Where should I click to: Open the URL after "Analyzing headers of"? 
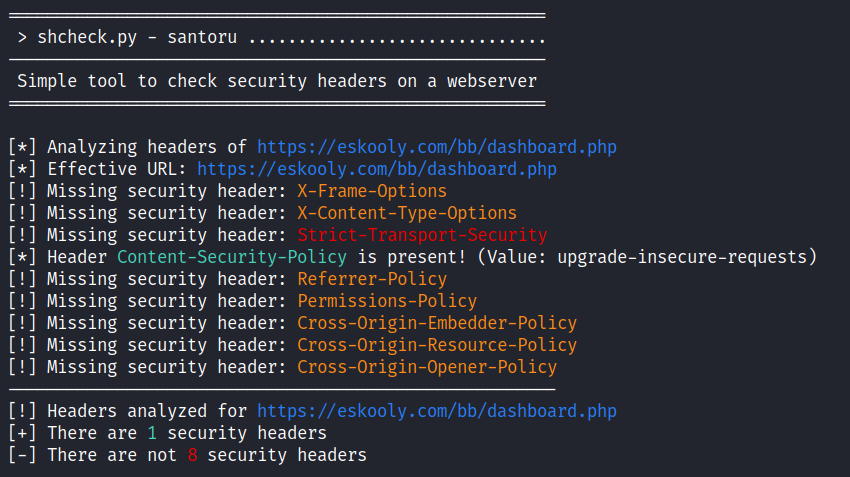437,147
